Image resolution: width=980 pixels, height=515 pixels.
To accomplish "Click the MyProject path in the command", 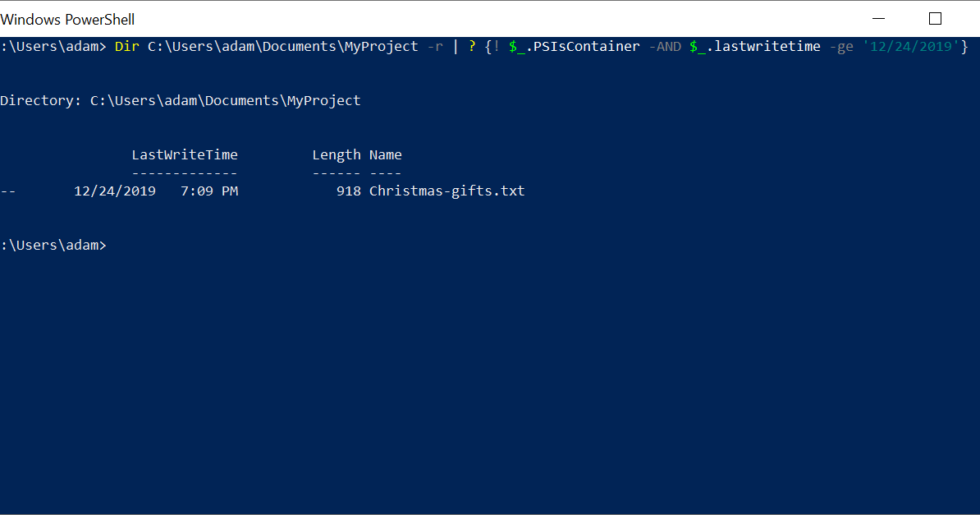I will tap(282, 46).
